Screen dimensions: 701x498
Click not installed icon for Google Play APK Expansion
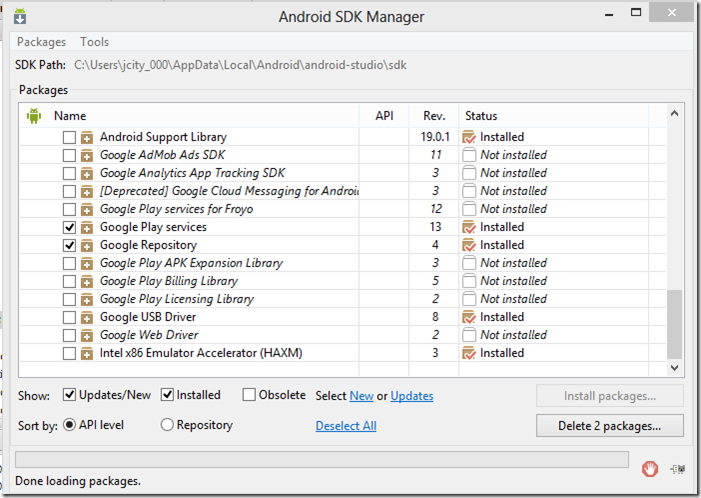[x=469, y=263]
